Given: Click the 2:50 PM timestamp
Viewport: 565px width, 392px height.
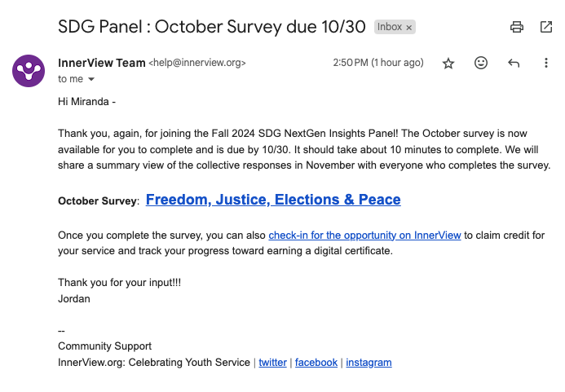Looking at the screenshot, I should point(377,63).
